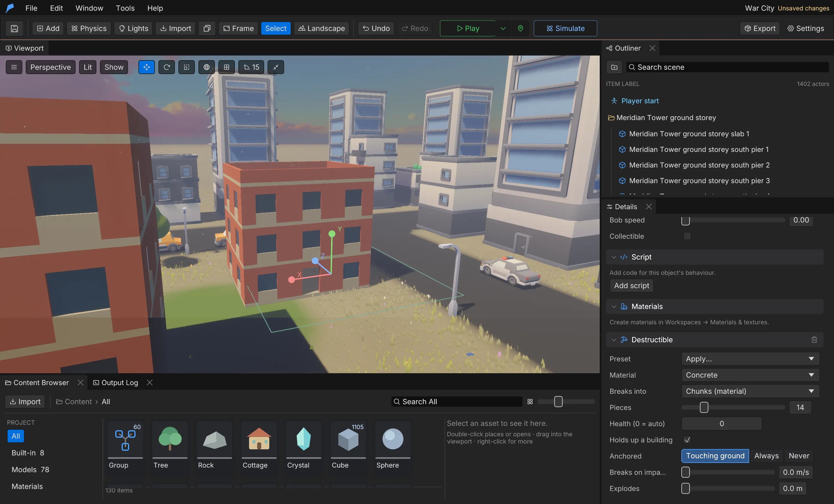Click the new folder icon in Outliner

point(614,67)
